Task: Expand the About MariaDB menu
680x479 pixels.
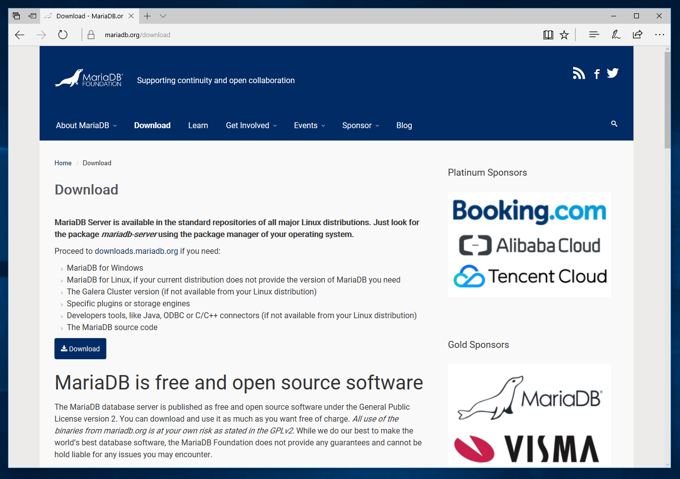Action: tap(86, 126)
